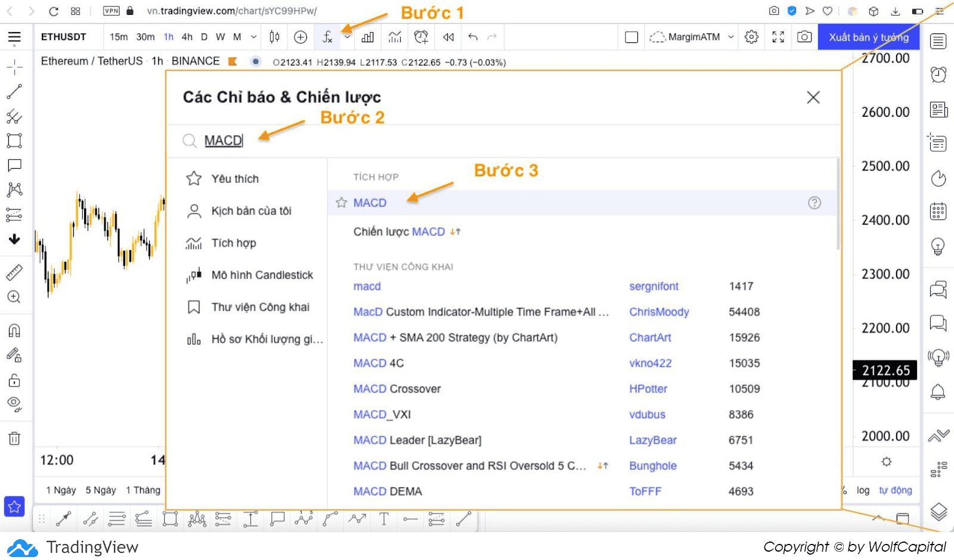Open the hamburger main menu
This screenshot has width=954, height=560.
click(x=14, y=38)
